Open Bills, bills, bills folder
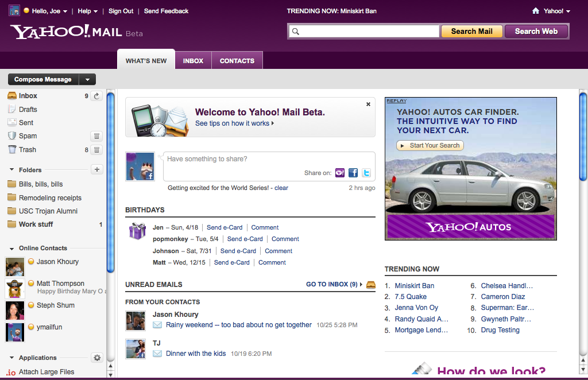This screenshot has width=588, height=380. click(41, 184)
